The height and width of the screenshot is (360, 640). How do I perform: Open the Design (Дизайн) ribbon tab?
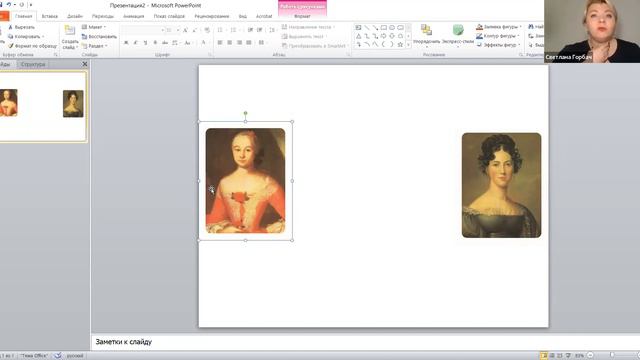pyautogui.click(x=75, y=16)
